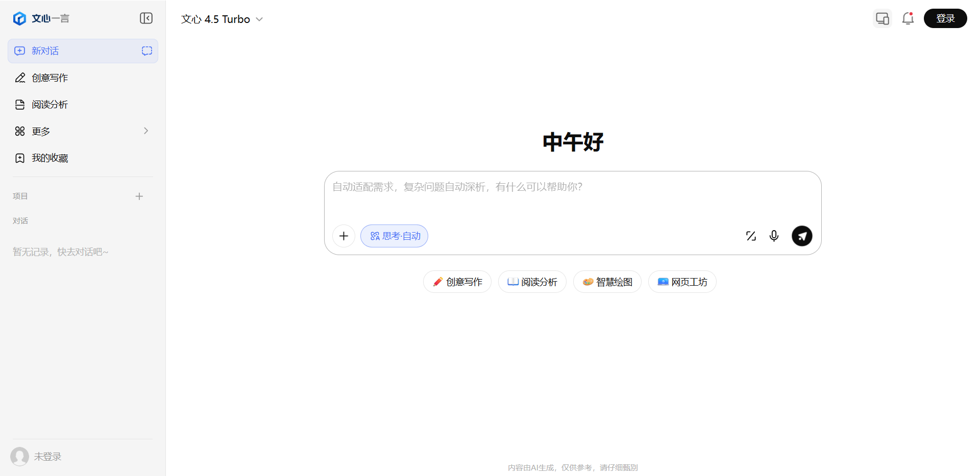Expand the 更多 sidebar section

(41, 131)
